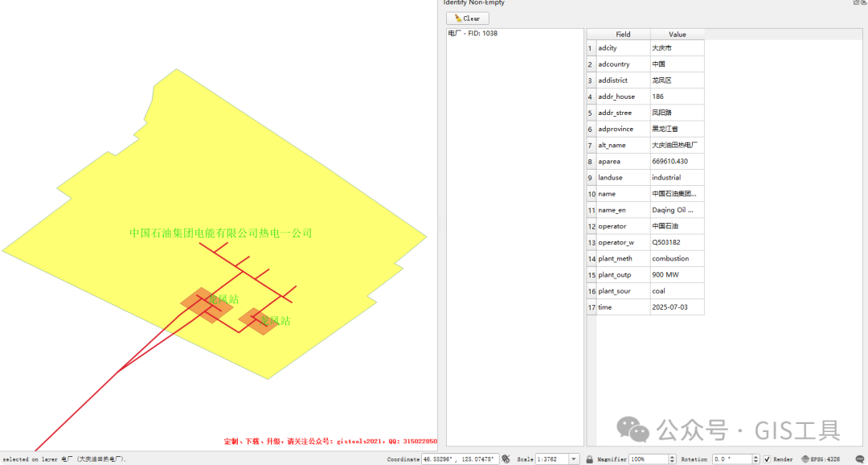868x465 pixels.
Task: Select the plant_sour field cell
Action: 624,291
